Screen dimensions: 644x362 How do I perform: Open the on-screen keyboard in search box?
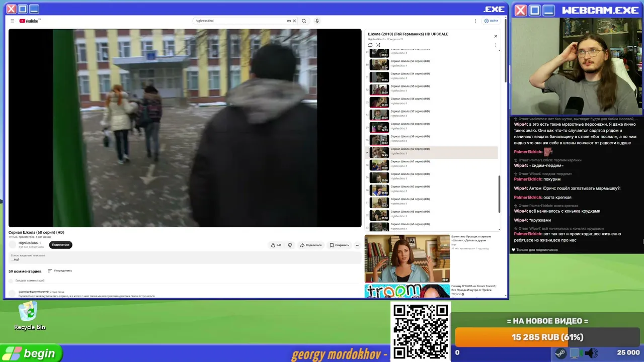(x=289, y=21)
